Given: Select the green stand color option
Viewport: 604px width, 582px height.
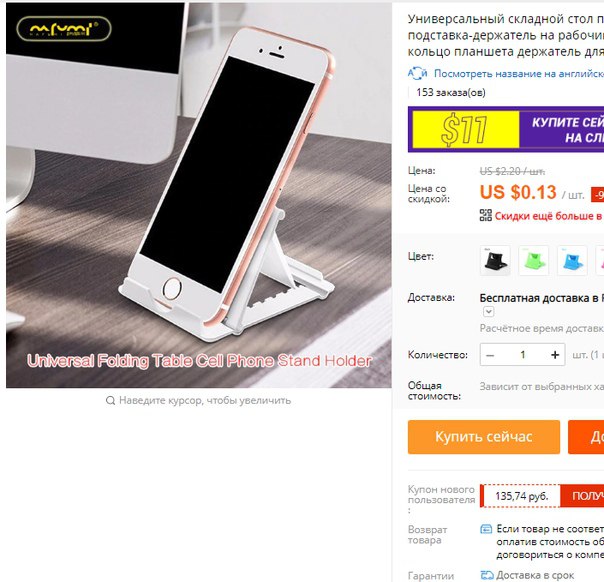Looking at the screenshot, I should 534,260.
